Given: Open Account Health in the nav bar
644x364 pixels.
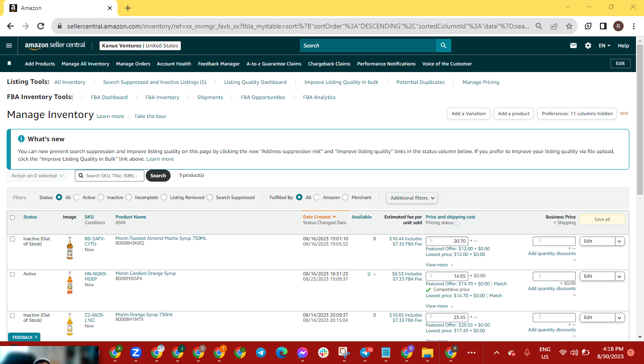Looking at the screenshot, I should [x=174, y=64].
